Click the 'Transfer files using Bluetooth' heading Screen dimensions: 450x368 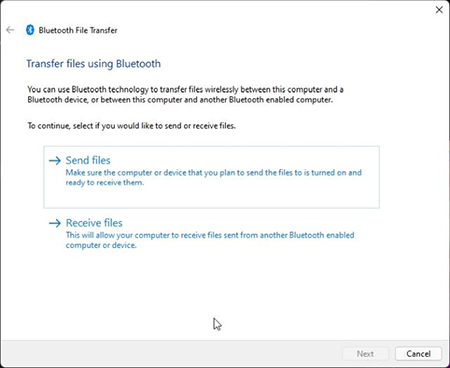pyautogui.click(x=93, y=64)
